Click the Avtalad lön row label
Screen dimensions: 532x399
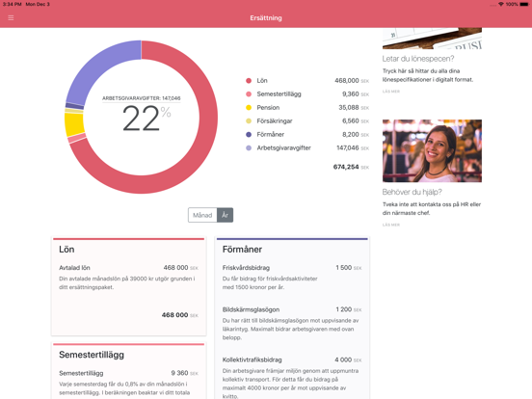coord(74,268)
